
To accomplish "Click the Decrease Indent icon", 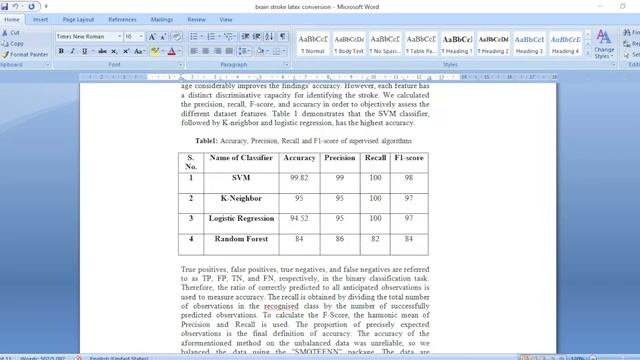I will click(245, 37).
